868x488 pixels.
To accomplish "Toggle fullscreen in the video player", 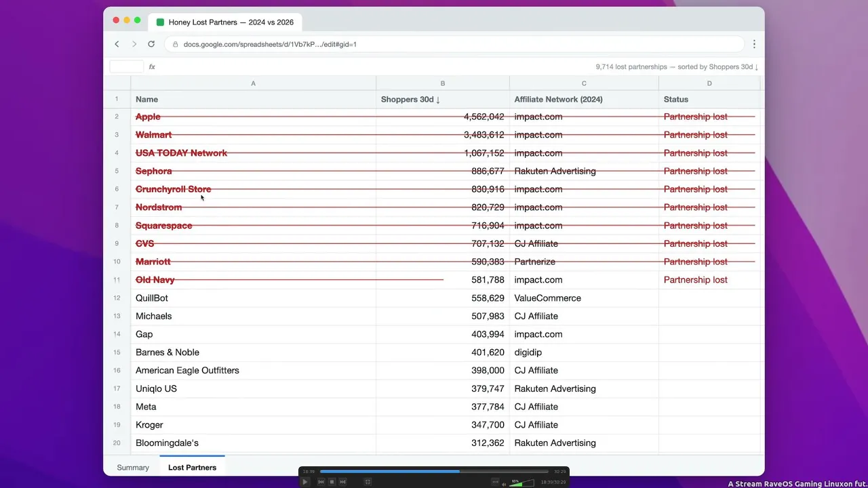I will point(368,482).
